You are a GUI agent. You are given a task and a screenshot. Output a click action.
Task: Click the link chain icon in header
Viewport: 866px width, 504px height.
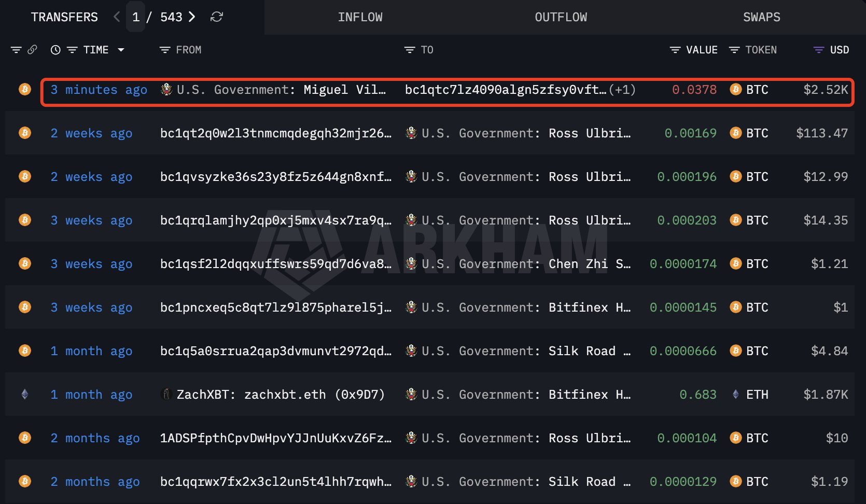pyautogui.click(x=32, y=50)
